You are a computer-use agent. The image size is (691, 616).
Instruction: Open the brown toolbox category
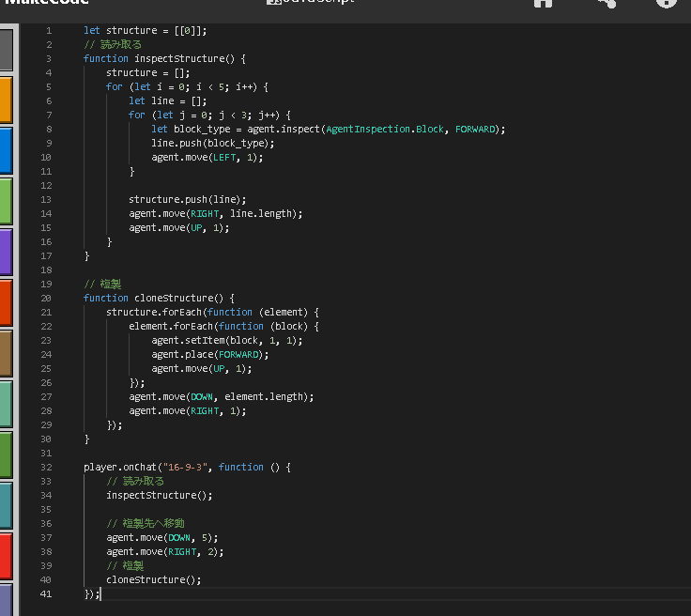(6, 353)
